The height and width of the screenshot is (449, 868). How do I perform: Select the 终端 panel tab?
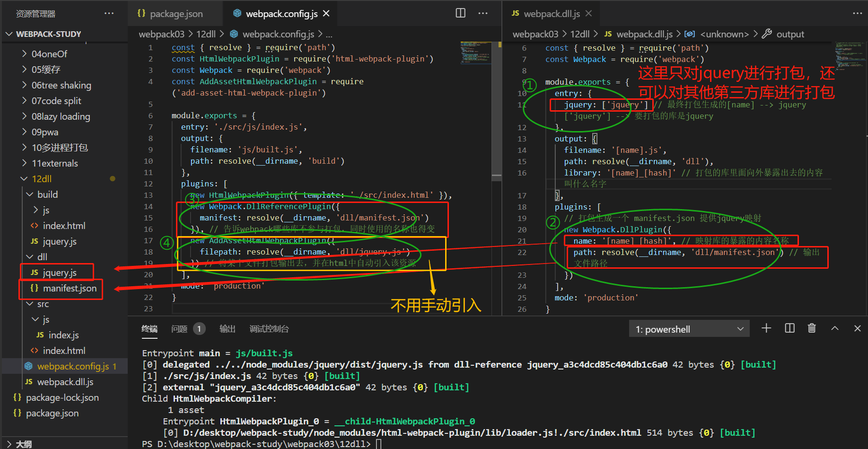click(149, 329)
